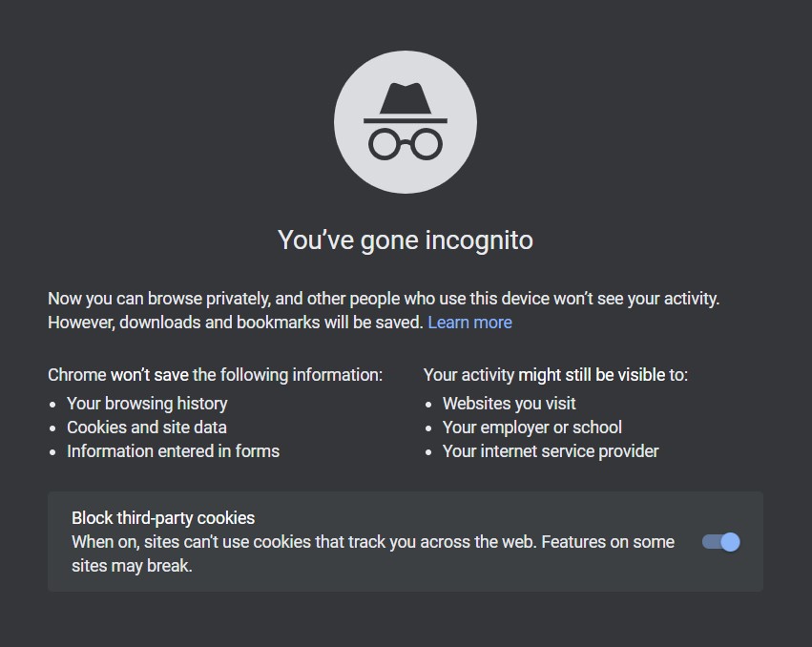Open the "Learn more" link
The width and height of the screenshot is (812, 647).
[x=469, y=323]
